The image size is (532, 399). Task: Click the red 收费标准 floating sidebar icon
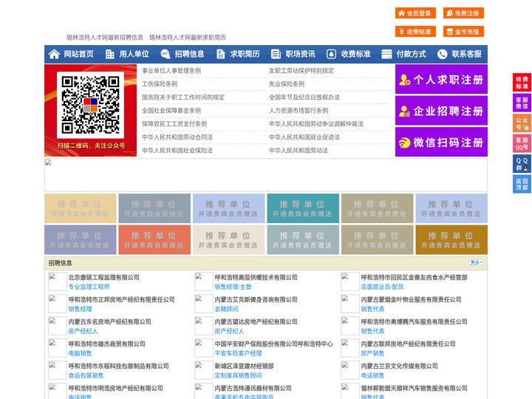tap(522, 83)
